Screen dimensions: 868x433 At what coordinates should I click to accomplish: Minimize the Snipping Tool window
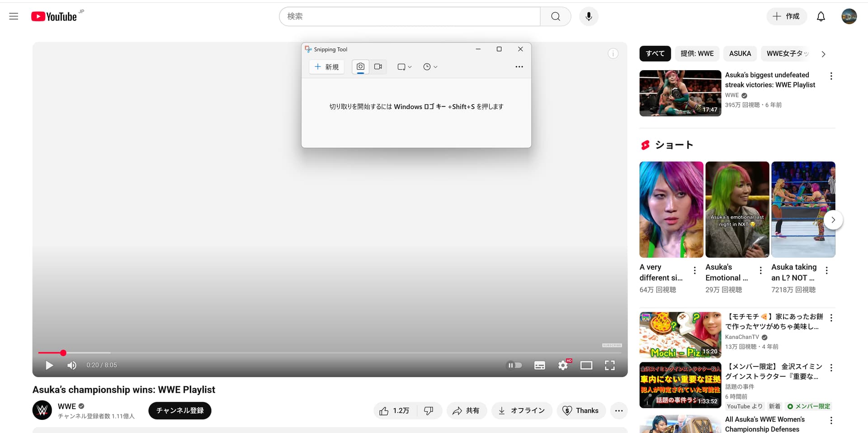(x=478, y=49)
